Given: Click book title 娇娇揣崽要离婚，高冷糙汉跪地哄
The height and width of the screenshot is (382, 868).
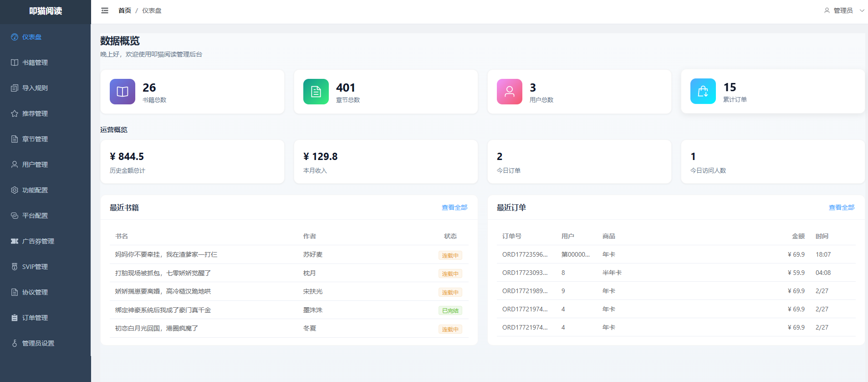Looking at the screenshot, I should [163, 291].
